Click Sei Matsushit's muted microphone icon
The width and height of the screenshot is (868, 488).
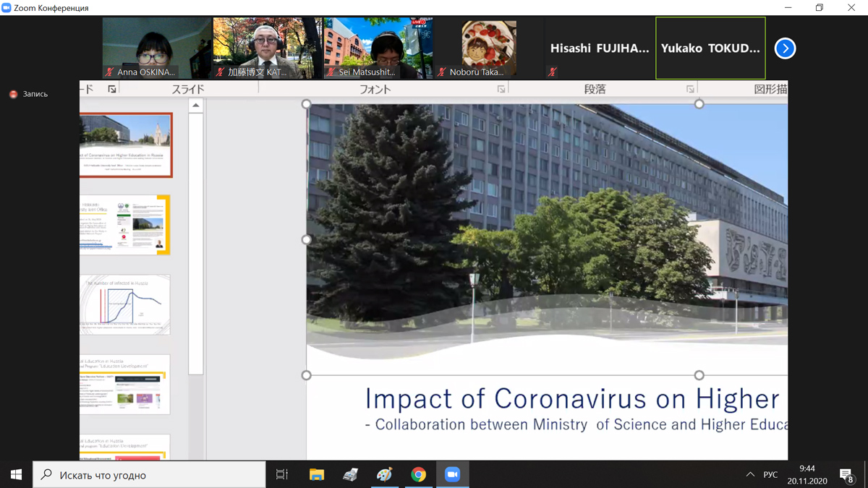tap(331, 72)
